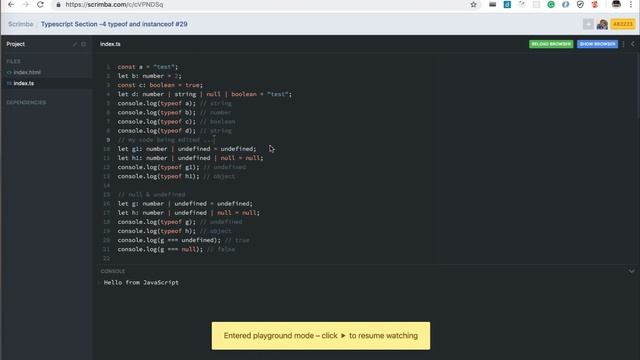Click the dark rectangular extension icon
The image size is (640, 360).
click(x=493, y=4)
